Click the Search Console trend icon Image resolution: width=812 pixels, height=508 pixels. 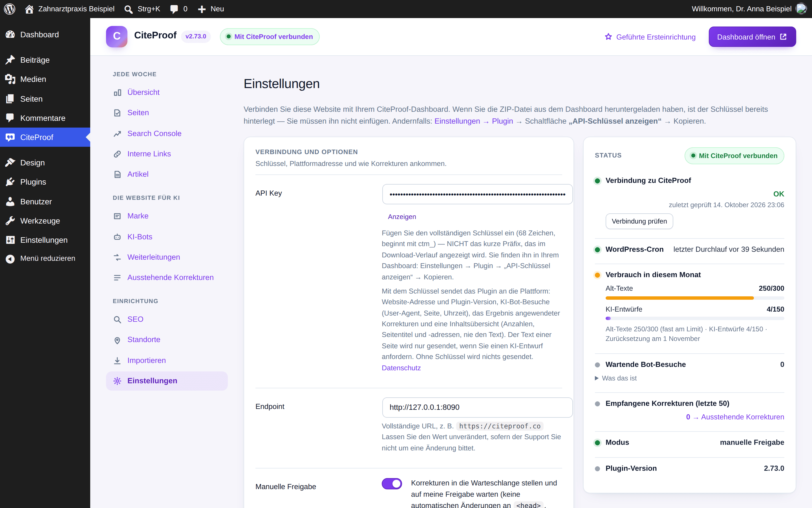point(117,134)
